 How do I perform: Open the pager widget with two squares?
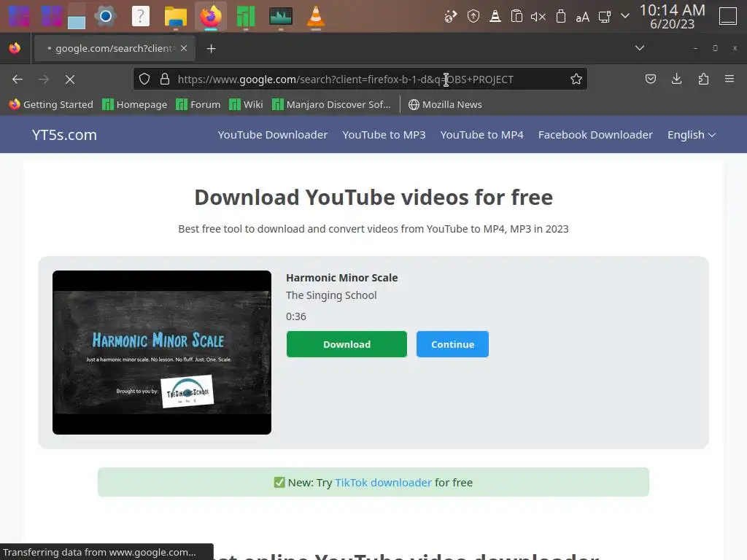click(x=53, y=16)
